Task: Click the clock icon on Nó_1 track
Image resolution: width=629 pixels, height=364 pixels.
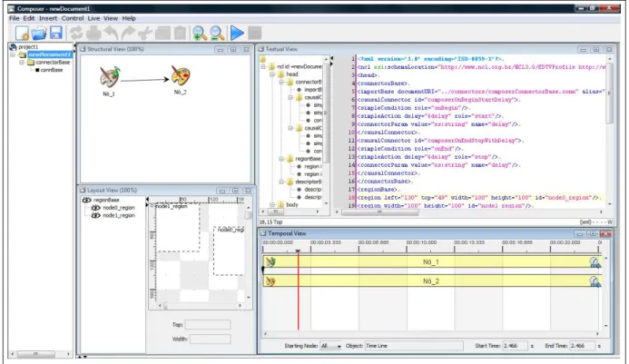Action: [x=595, y=262]
